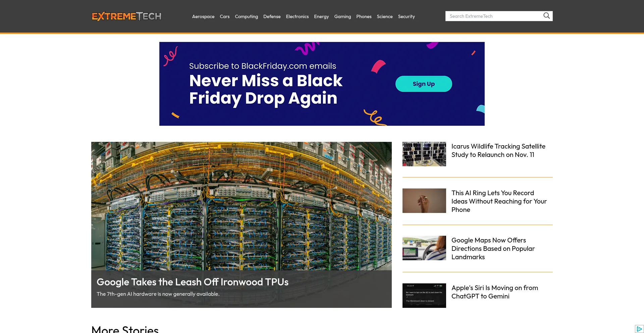This screenshot has width=644, height=333.
Task: Open the Aerospace menu item
Action: click(x=203, y=16)
